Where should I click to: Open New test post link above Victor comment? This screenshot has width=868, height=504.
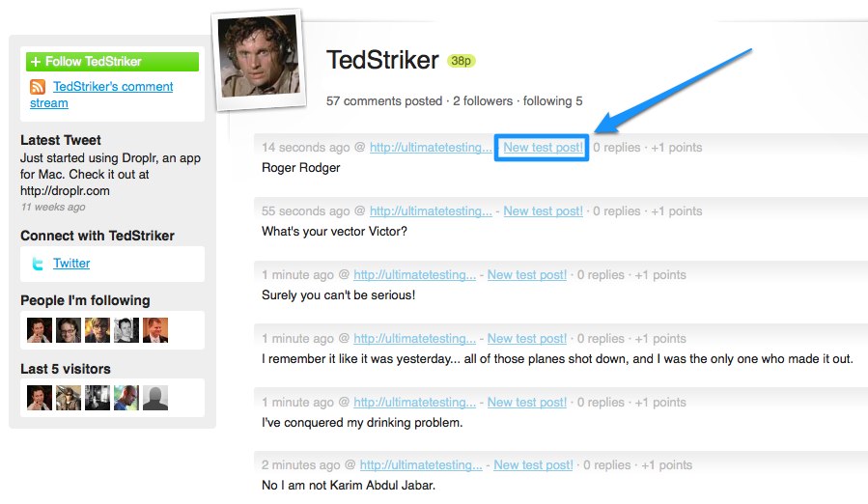point(543,211)
